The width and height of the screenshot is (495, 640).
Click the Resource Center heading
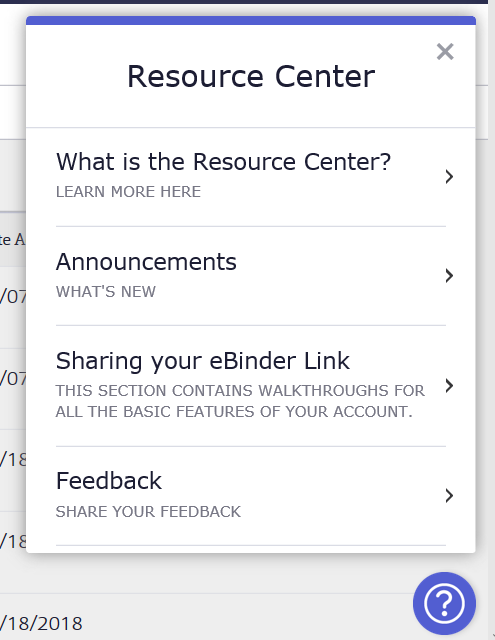251,76
